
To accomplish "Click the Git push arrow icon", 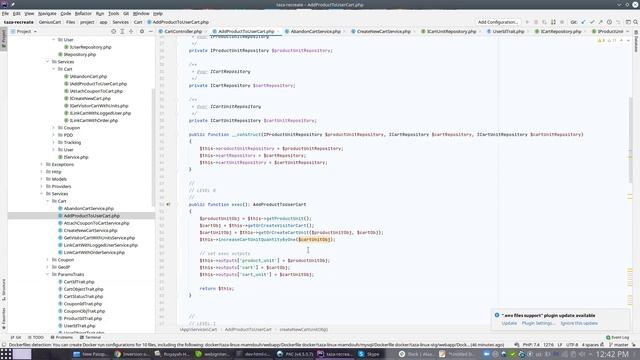I will click(600, 22).
